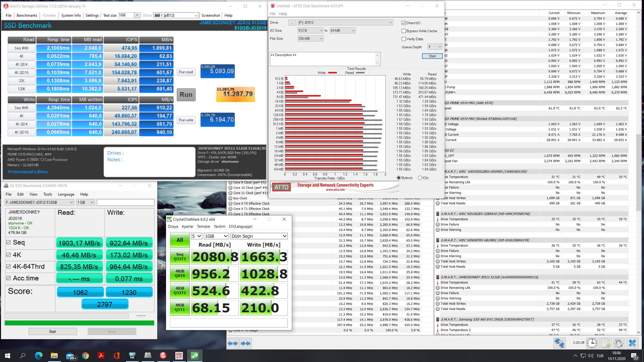Switch to CrystalDiskMark taskbar icon
The width and height of the screenshot is (644, 362).
click(195, 356)
